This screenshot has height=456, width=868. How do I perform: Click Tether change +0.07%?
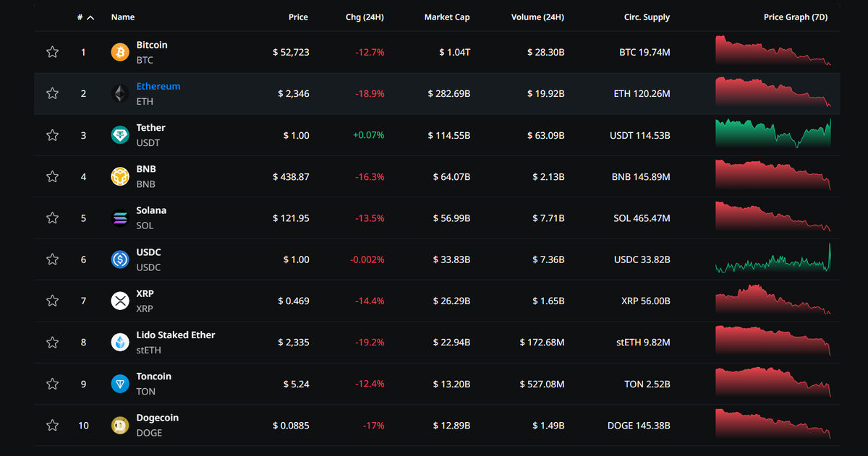pyautogui.click(x=368, y=135)
